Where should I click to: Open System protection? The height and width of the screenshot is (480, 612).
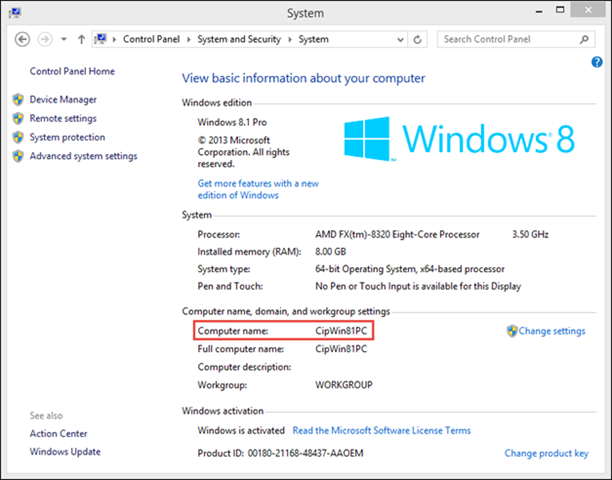67,137
